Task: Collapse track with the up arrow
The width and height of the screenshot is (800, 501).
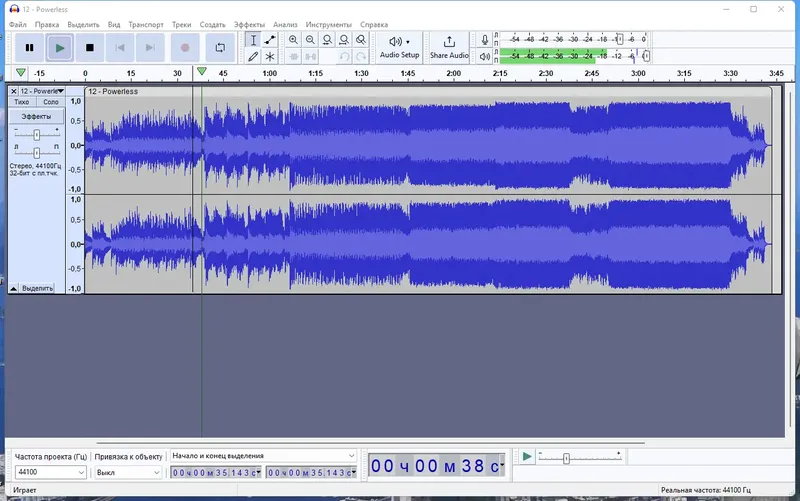Action: (14, 288)
